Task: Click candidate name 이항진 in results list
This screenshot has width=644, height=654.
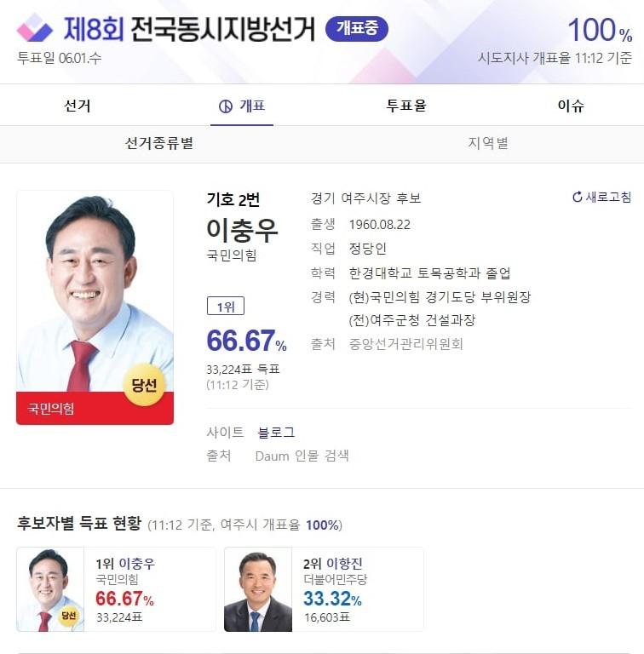Action: [344, 564]
